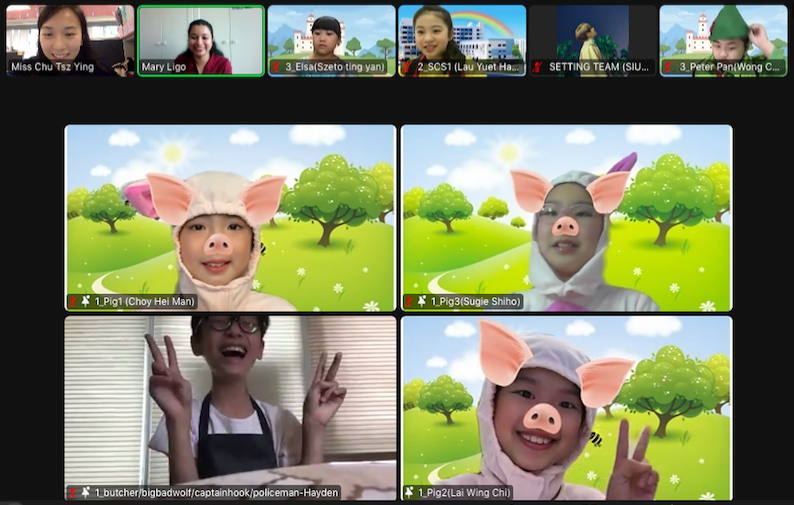Click the name label "1_Pig2(Lai Wing Chi)"
This screenshot has width=794, height=505.
(464, 492)
